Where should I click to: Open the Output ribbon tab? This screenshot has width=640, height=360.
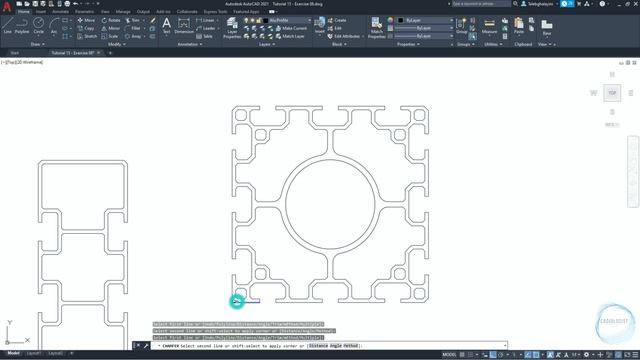click(x=143, y=12)
